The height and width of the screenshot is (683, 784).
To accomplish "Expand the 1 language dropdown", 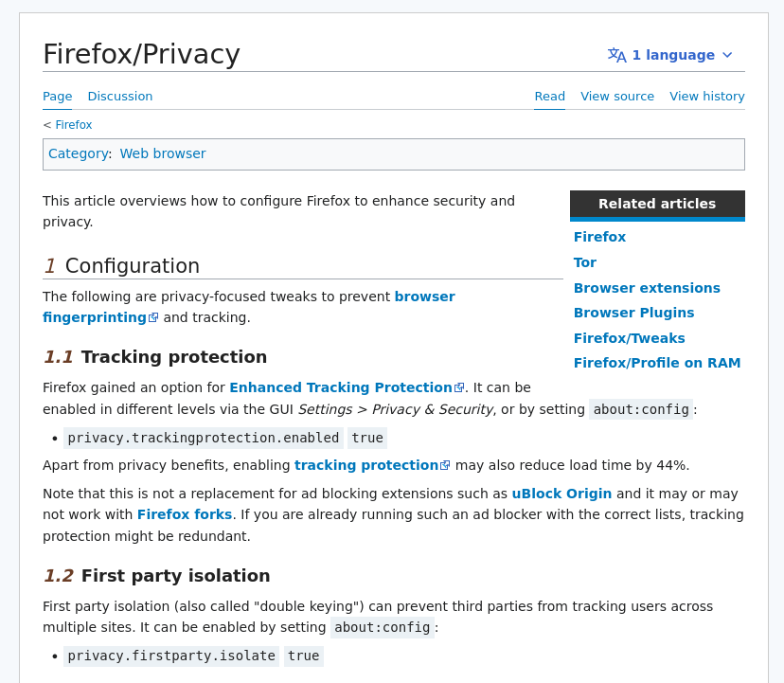I will tap(672, 55).
